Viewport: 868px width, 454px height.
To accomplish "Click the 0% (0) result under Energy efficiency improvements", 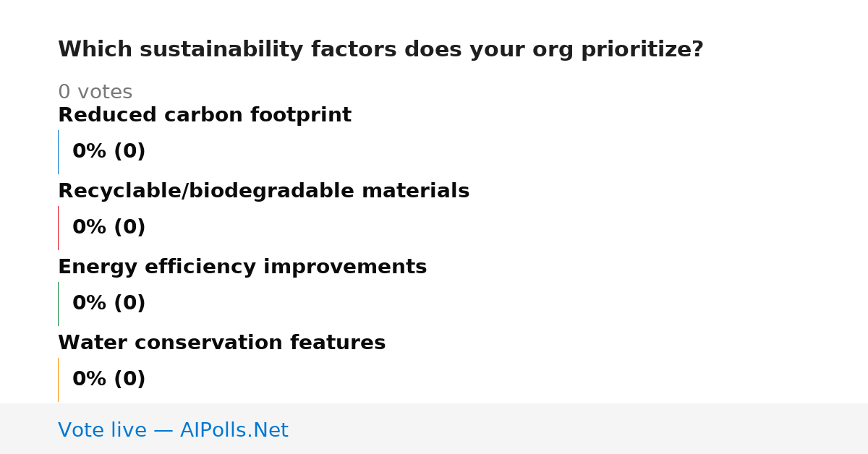I will click(109, 304).
